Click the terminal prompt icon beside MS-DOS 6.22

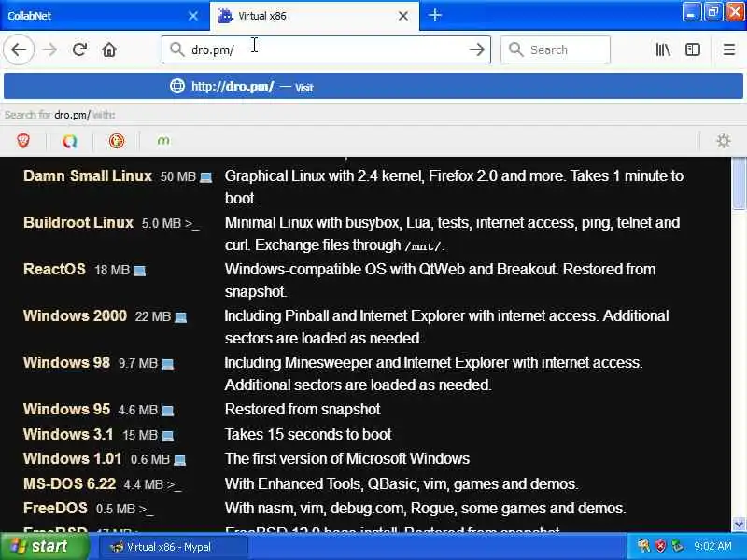[x=175, y=484]
